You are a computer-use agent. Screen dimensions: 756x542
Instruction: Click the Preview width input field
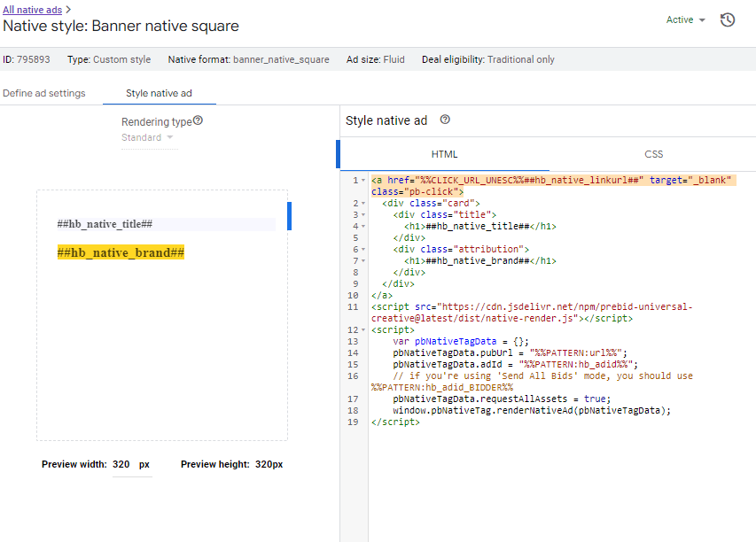pos(122,465)
